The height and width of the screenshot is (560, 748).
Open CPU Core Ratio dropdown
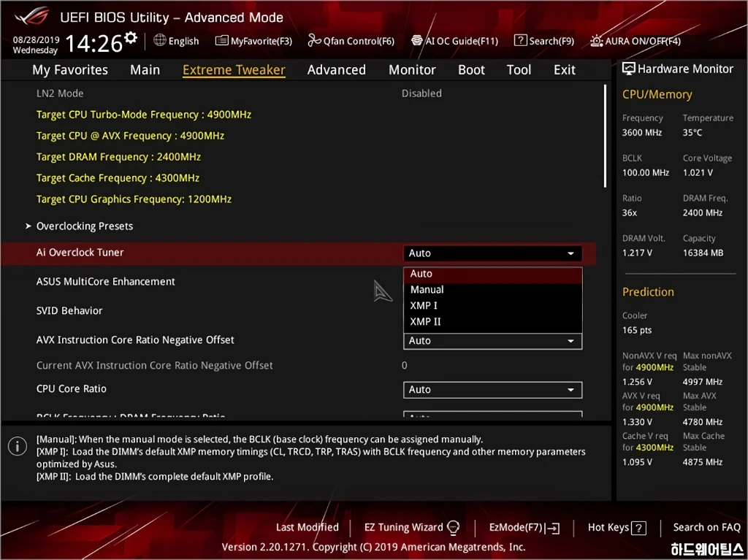(x=492, y=390)
